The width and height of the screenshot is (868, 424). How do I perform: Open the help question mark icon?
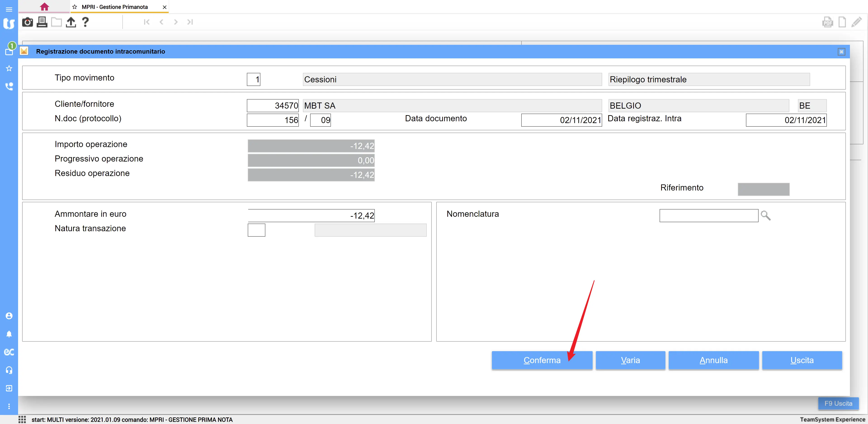85,22
